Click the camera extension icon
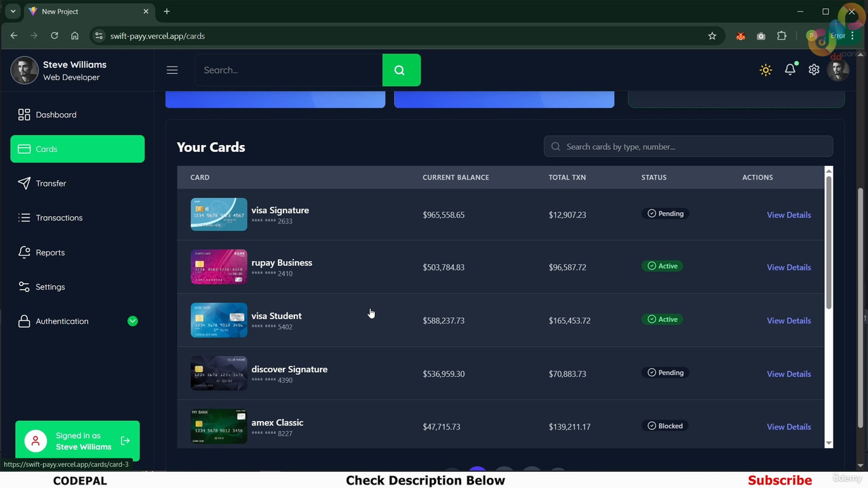 point(761,36)
